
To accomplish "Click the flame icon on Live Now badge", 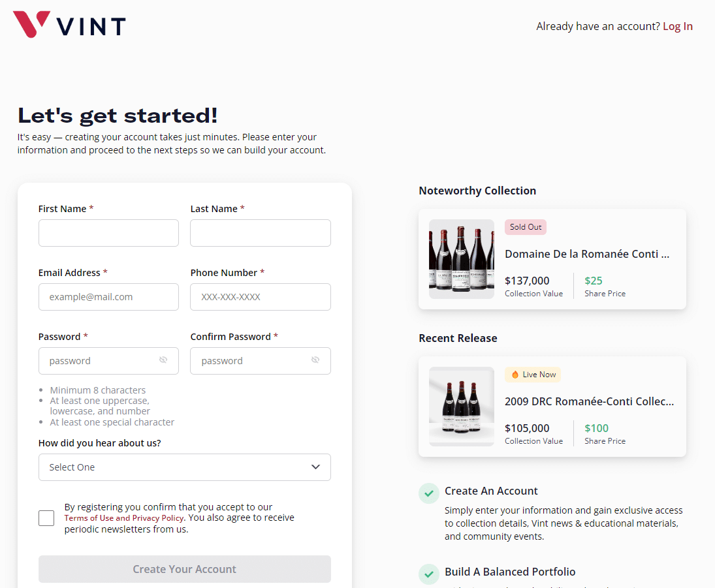I will pyautogui.click(x=515, y=374).
